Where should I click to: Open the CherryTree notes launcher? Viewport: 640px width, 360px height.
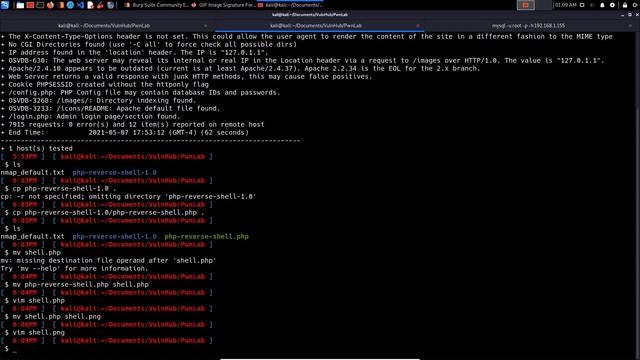coord(100,5)
